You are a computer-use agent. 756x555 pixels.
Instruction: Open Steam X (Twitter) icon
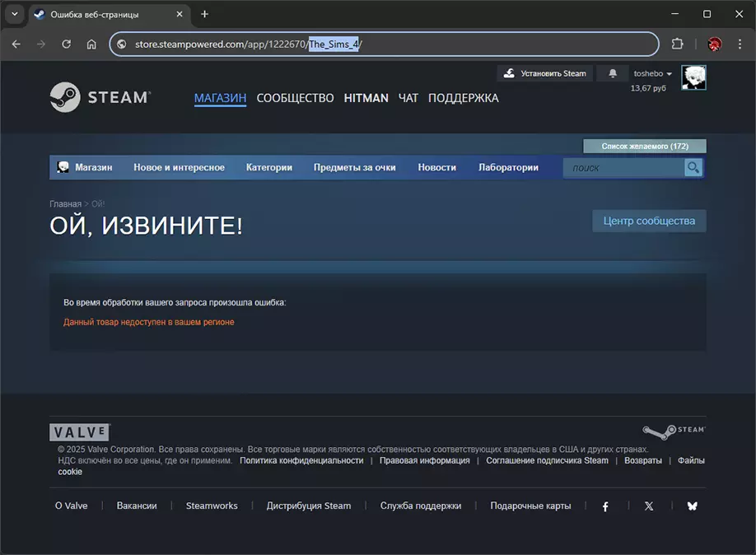click(x=649, y=506)
